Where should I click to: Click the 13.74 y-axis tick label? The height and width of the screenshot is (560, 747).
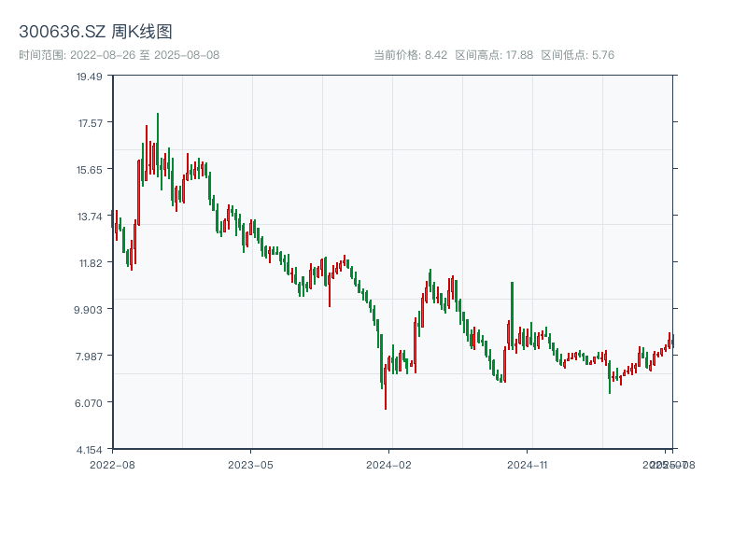90,217
